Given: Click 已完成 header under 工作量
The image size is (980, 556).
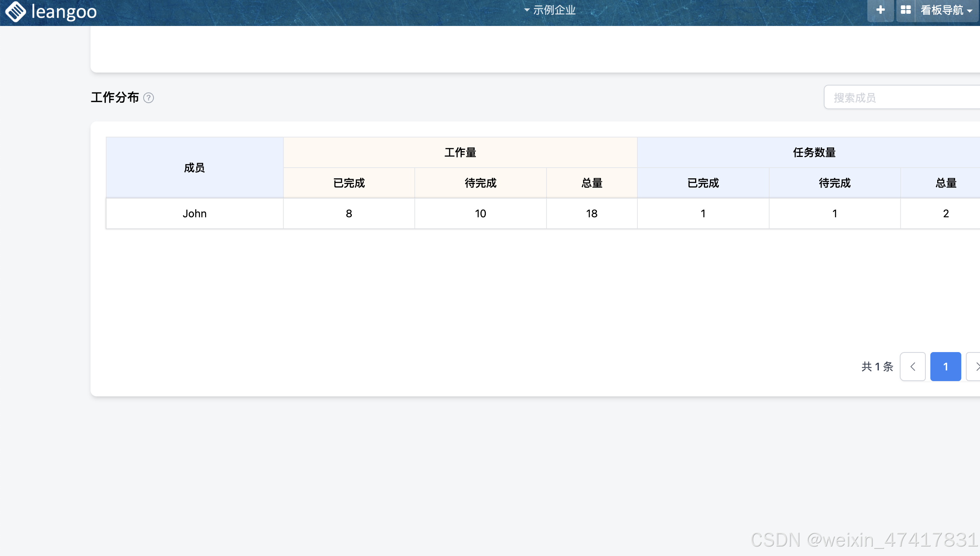Looking at the screenshot, I should click(x=349, y=183).
